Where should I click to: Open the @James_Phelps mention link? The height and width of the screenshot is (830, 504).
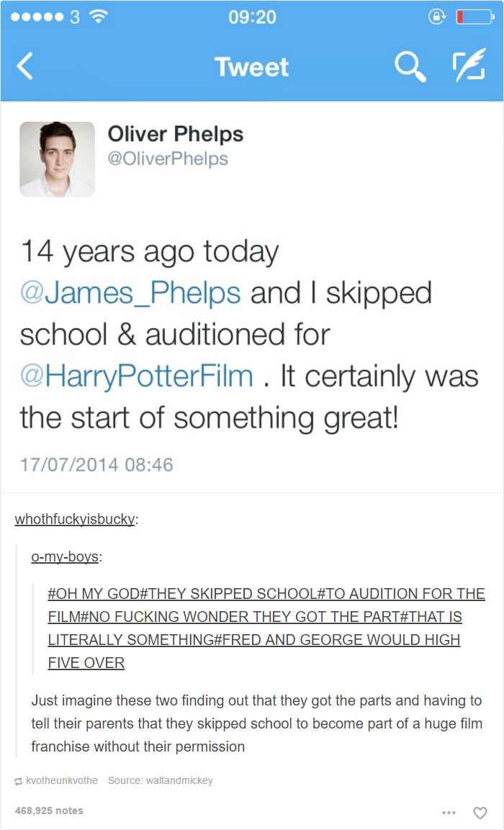[132, 292]
